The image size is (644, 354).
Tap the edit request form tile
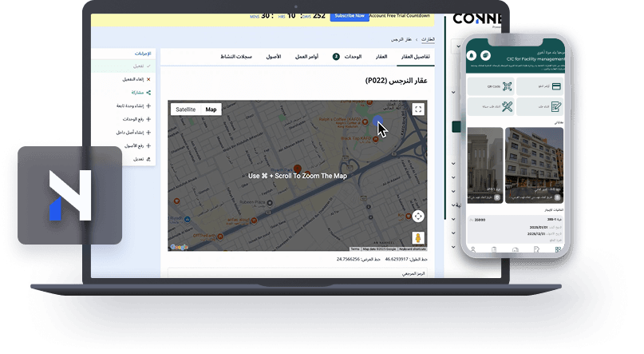click(539, 106)
